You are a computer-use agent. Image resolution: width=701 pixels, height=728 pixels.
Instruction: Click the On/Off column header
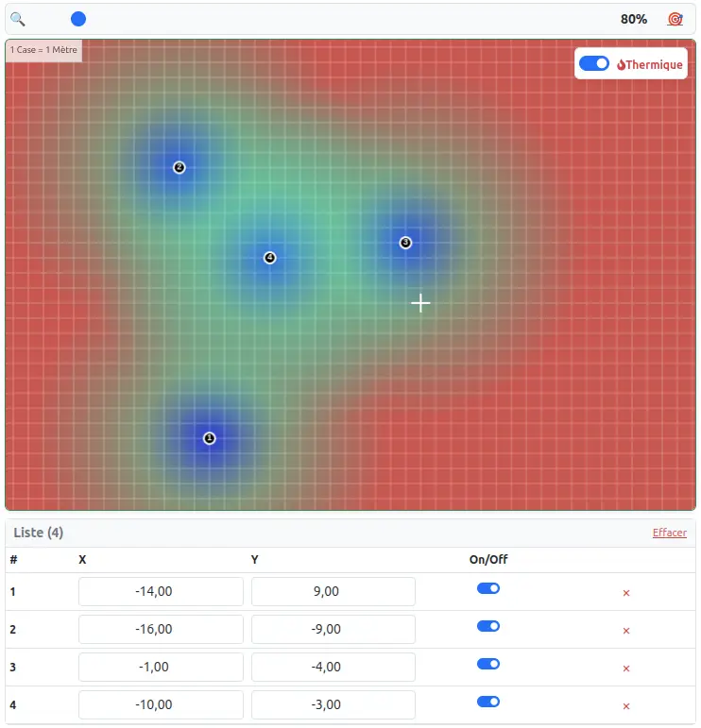pos(488,560)
